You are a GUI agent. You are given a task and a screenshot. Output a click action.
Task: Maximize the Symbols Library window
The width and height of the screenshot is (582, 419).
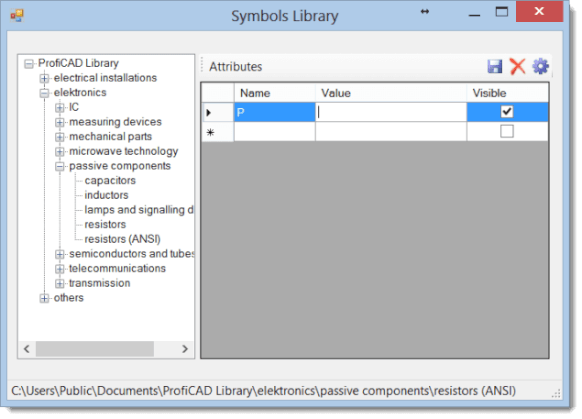(501, 12)
